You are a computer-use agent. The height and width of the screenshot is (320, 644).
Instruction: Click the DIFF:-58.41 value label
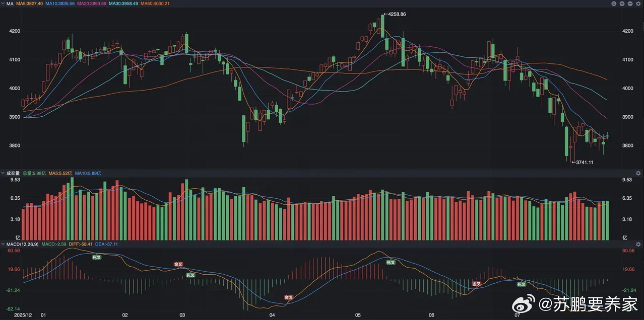point(81,244)
